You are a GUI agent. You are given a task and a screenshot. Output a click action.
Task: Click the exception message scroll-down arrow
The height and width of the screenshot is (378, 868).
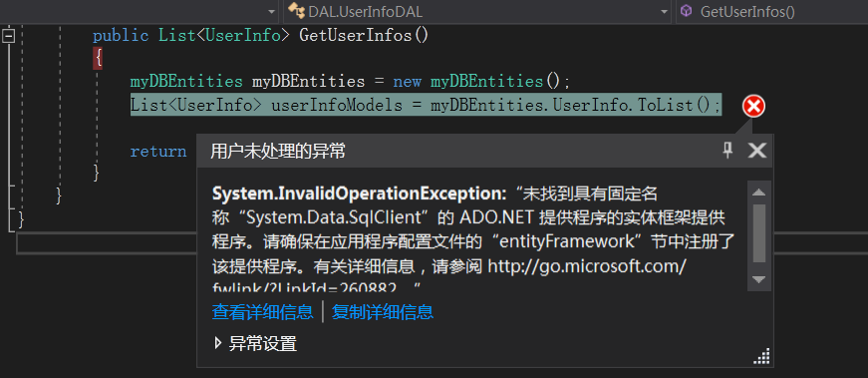[x=759, y=279]
